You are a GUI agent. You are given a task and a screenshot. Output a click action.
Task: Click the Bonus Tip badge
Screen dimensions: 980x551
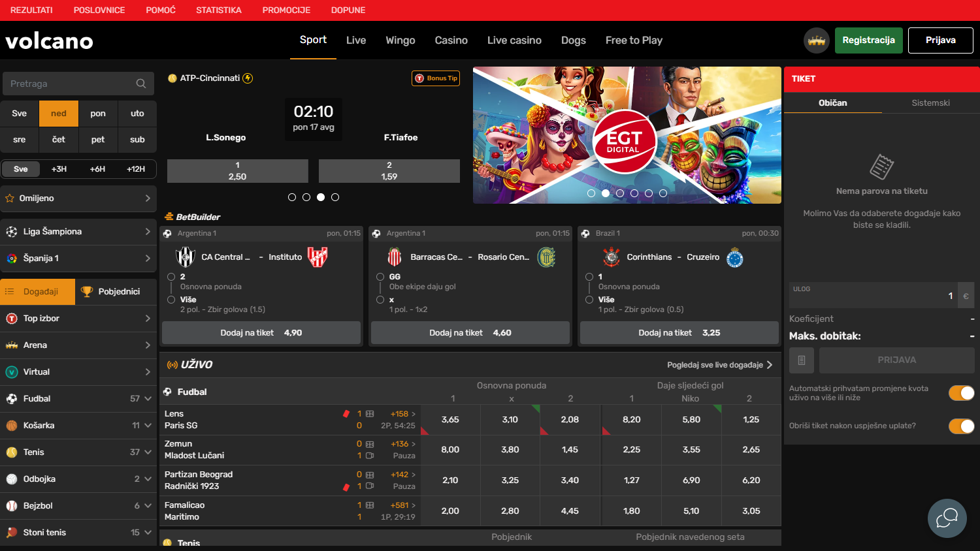coord(436,78)
